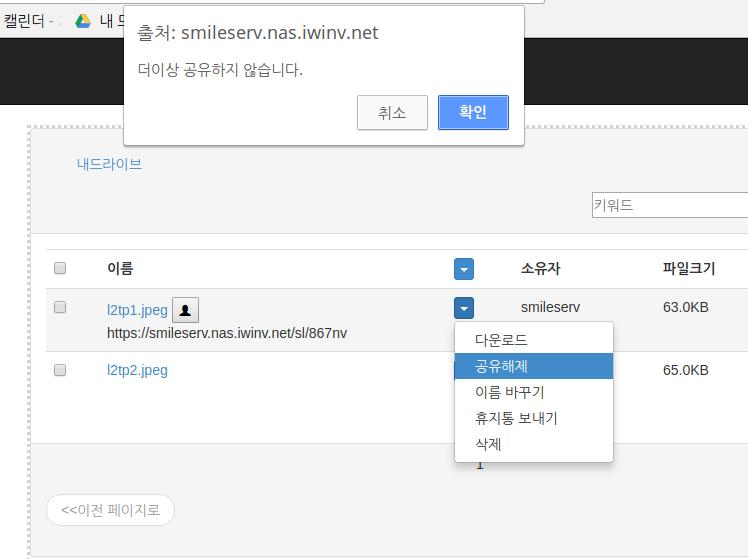Click the shared-user icon next to l2tp1.jpeg
This screenshot has width=748, height=559.
pos(185,310)
